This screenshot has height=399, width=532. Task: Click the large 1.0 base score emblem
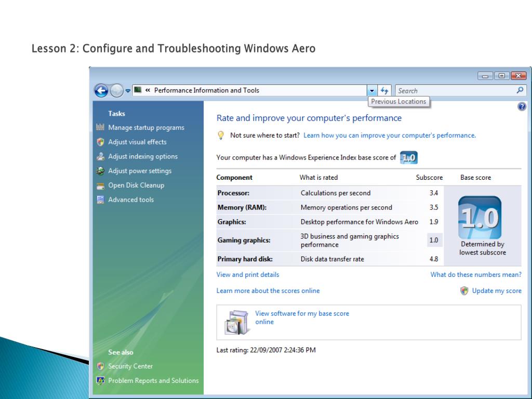point(480,218)
